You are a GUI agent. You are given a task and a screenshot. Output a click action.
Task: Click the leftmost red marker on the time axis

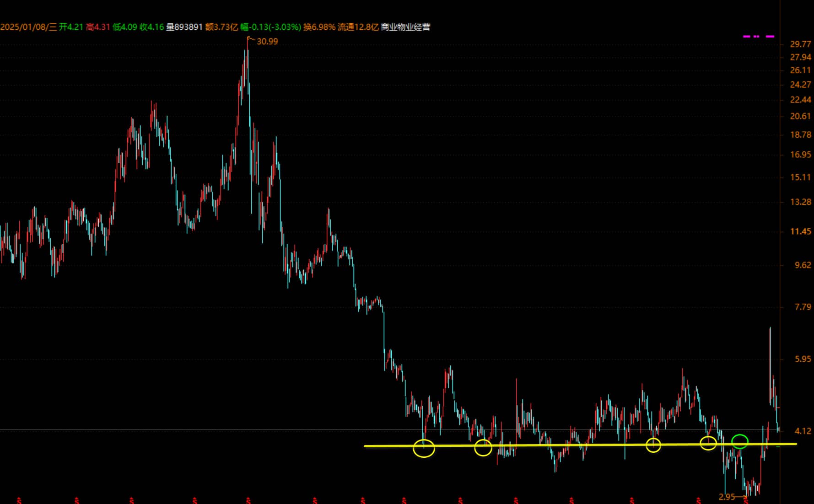point(19,500)
